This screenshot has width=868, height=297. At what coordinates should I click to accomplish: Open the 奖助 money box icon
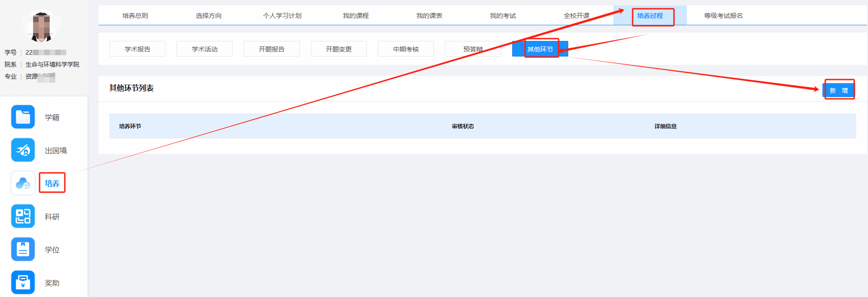coord(23,282)
